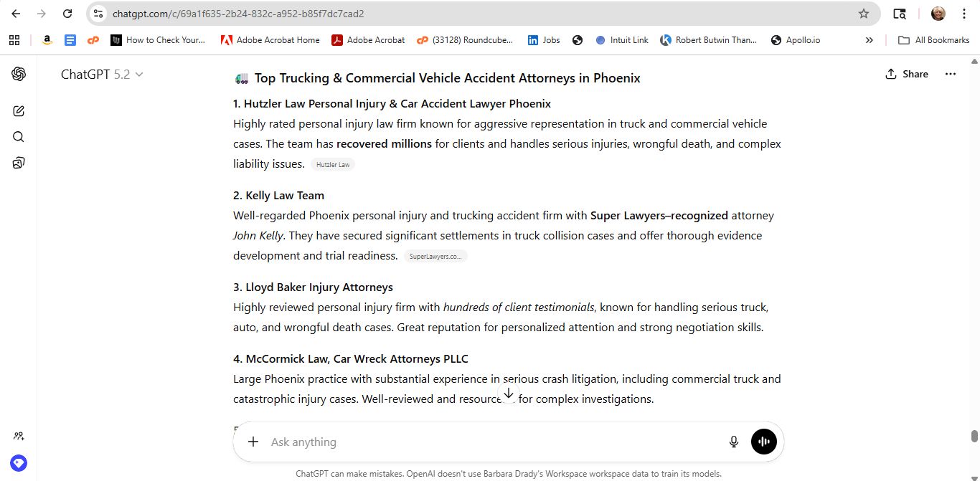Share this conversation
This screenshot has height=481, width=980.
point(907,74)
